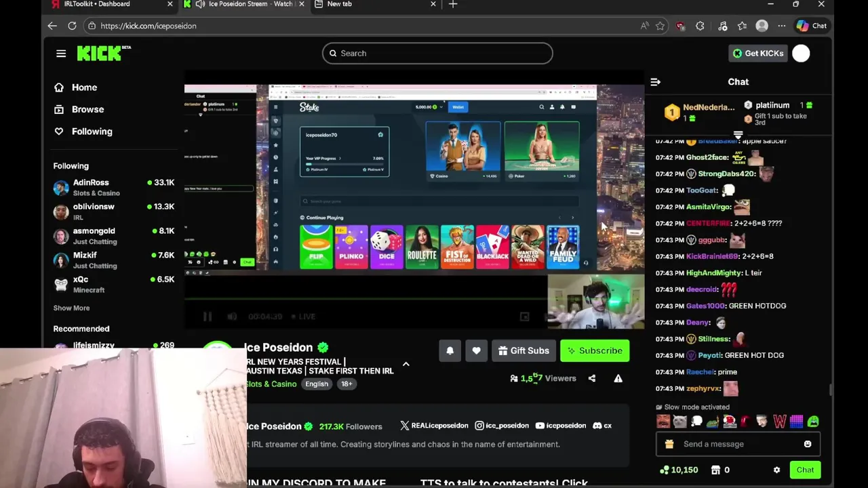Click Gift Subs button
The image size is (868, 488).
tap(524, 350)
